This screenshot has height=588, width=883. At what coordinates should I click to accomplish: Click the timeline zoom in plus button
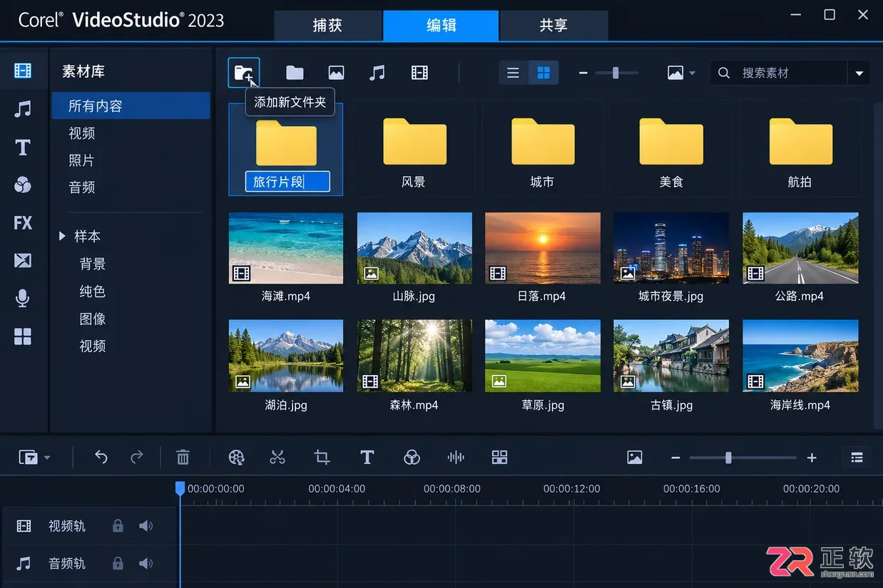[x=812, y=458]
